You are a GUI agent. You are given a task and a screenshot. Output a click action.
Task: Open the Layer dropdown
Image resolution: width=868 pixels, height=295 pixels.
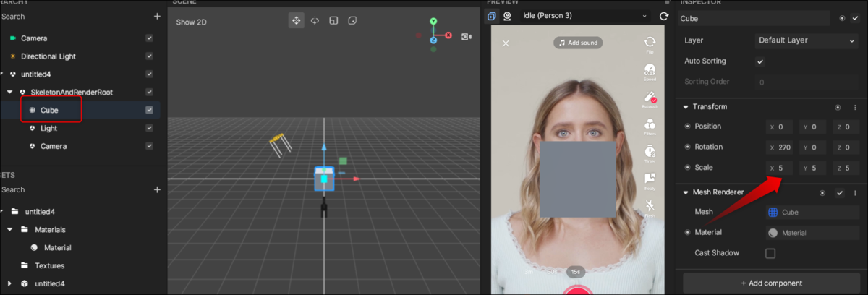[807, 40]
